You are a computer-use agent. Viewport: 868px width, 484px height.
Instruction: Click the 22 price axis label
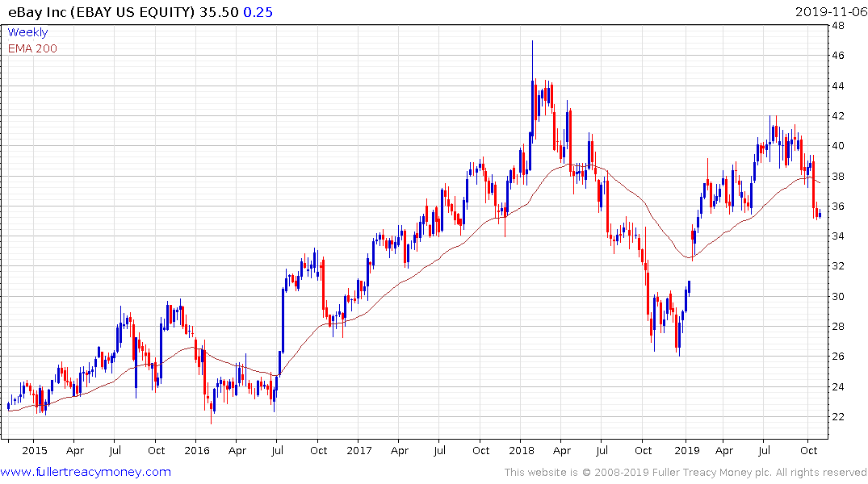click(837, 416)
